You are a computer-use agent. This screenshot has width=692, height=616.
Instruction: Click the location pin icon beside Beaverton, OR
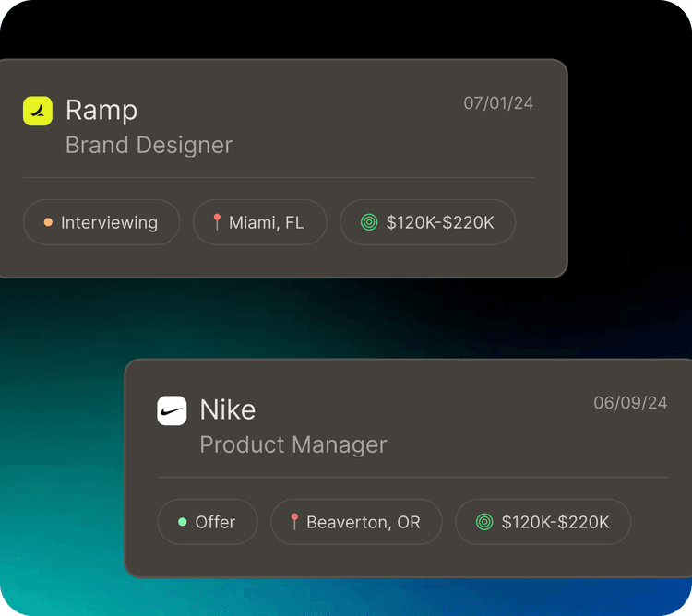(x=294, y=522)
